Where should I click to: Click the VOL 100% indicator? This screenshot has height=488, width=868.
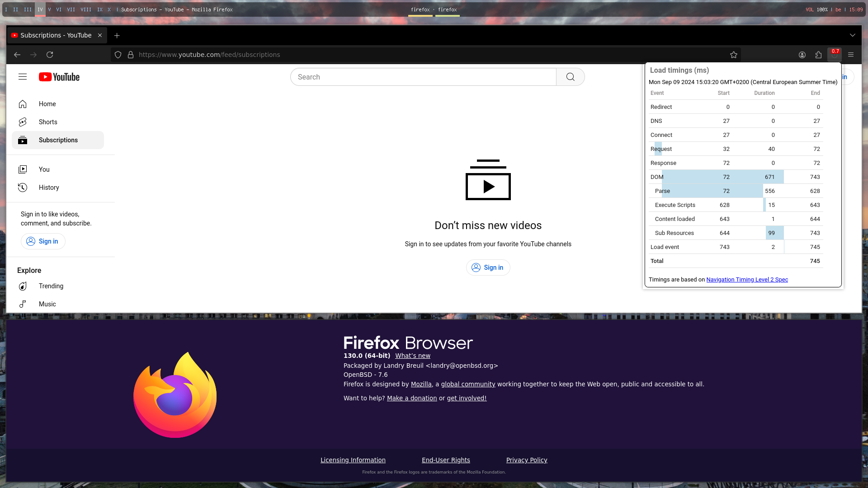(x=816, y=9)
